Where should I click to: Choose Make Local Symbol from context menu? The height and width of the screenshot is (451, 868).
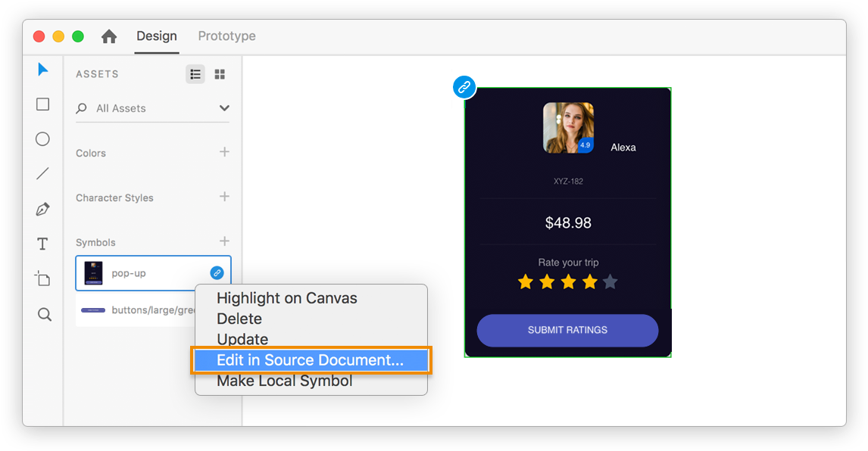click(285, 381)
